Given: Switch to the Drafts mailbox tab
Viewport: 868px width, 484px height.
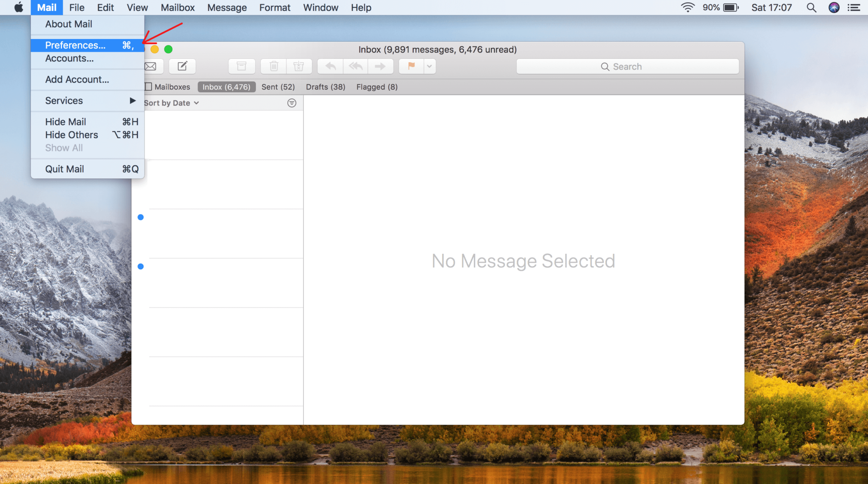Looking at the screenshot, I should coord(325,86).
